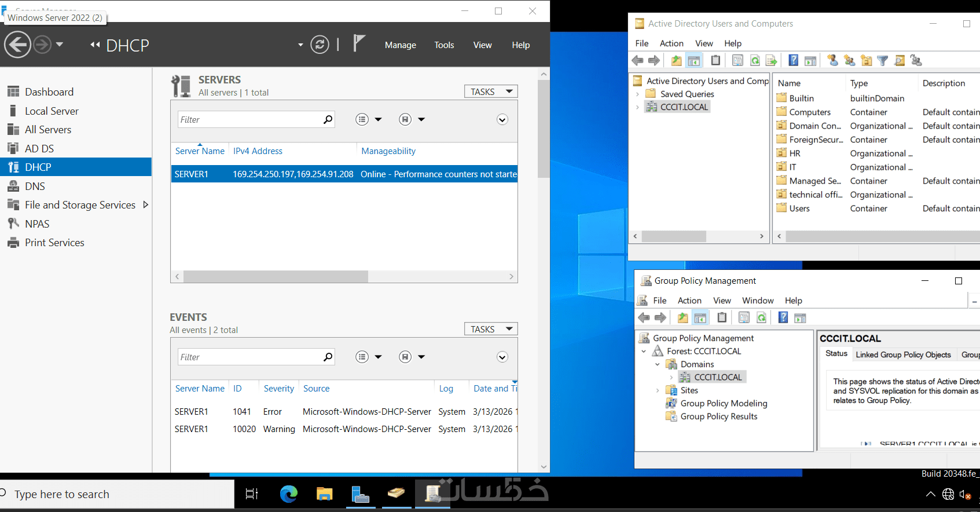The image size is (980, 512).
Task: Open File menu in Group Policy Management
Action: tap(660, 301)
